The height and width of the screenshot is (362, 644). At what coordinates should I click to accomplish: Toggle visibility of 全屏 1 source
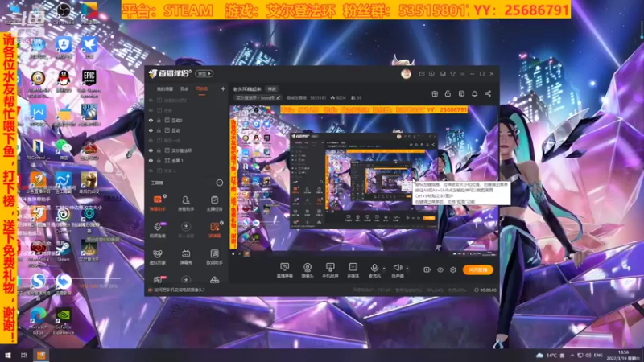(151, 160)
